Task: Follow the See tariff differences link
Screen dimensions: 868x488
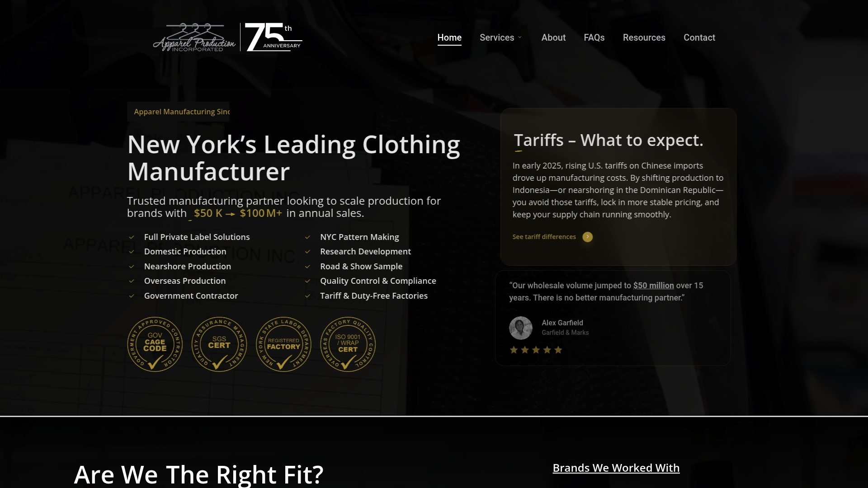Action: pyautogui.click(x=544, y=237)
